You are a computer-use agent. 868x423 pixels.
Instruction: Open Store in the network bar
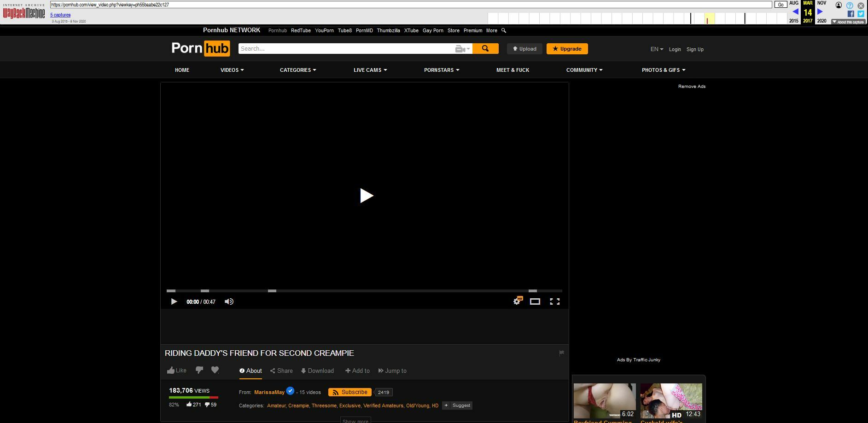(x=454, y=30)
